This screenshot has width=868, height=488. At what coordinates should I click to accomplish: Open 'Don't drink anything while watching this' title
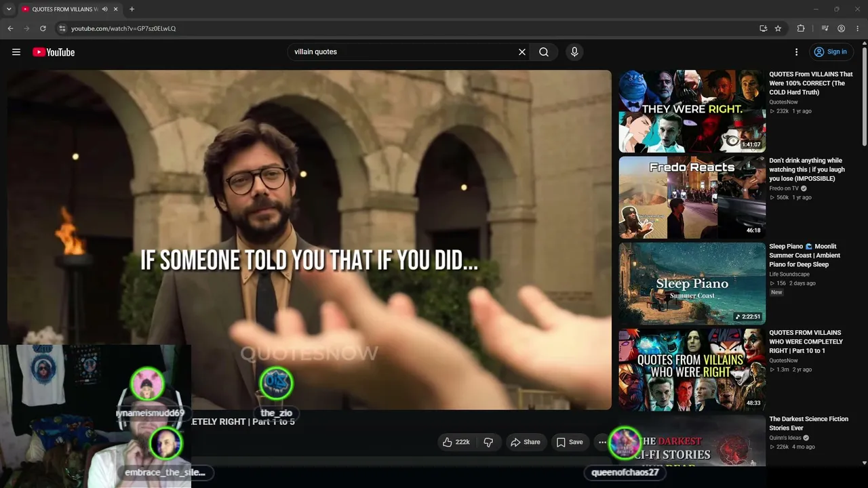pyautogui.click(x=807, y=169)
